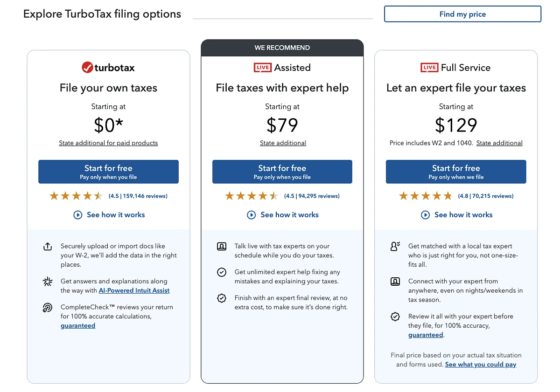Open State additional for paid products link
Image resolution: width=560 pixels, height=392 pixels.
(x=108, y=143)
